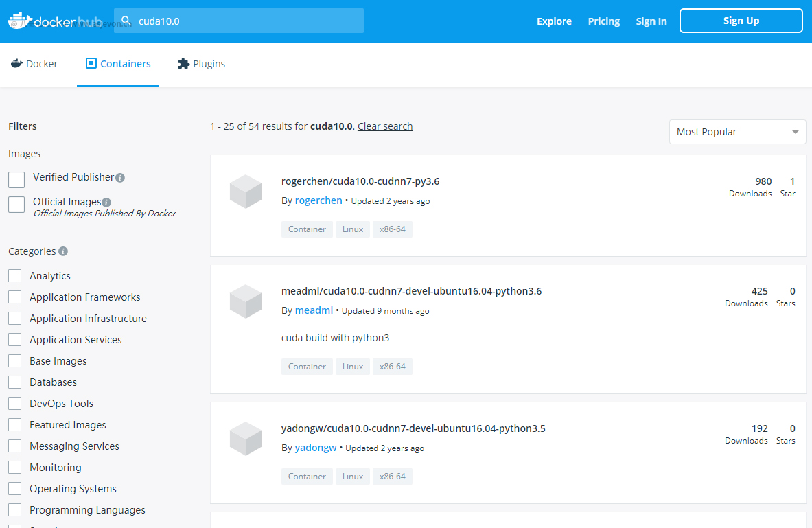The width and height of the screenshot is (812, 528).
Task: Click the Docker Hub whale logo
Action: point(21,20)
